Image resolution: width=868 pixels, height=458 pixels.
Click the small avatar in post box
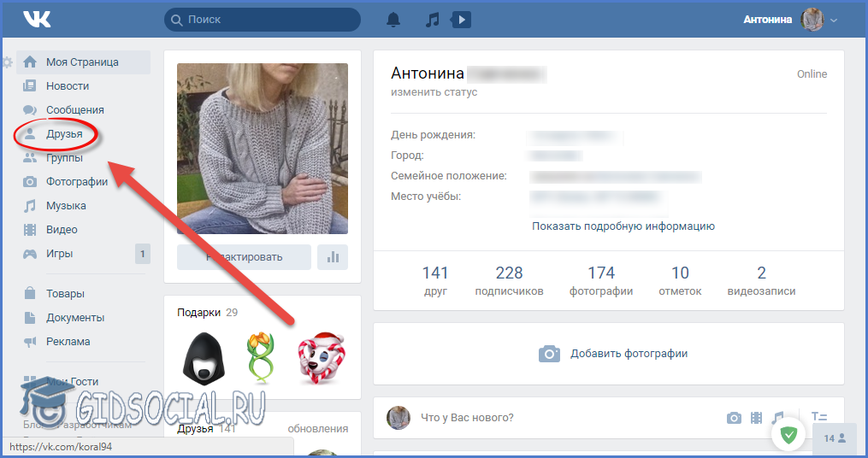(398, 418)
